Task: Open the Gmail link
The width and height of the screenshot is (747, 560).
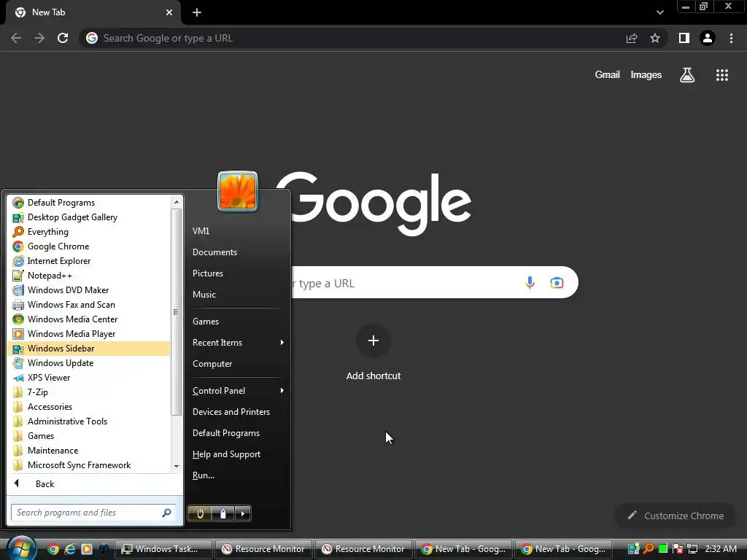Action: click(x=608, y=75)
